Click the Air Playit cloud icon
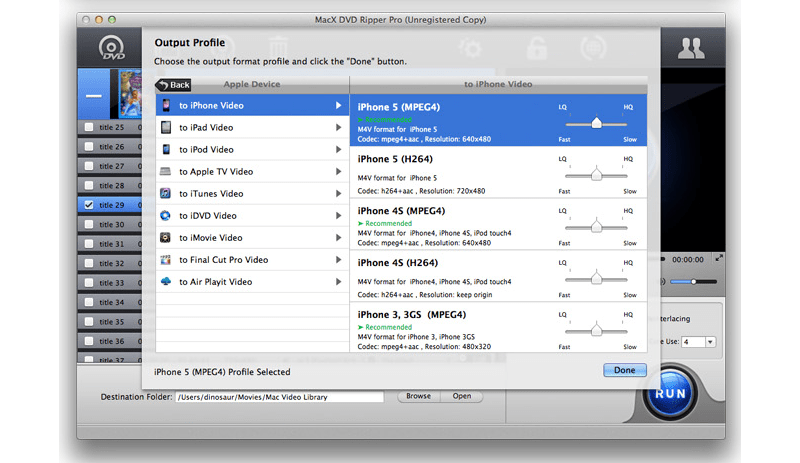This screenshot has height=463, width=800. [165, 281]
